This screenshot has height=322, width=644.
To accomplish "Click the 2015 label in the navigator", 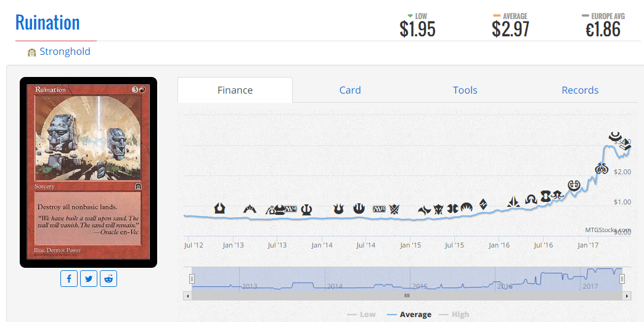I will [x=420, y=286].
